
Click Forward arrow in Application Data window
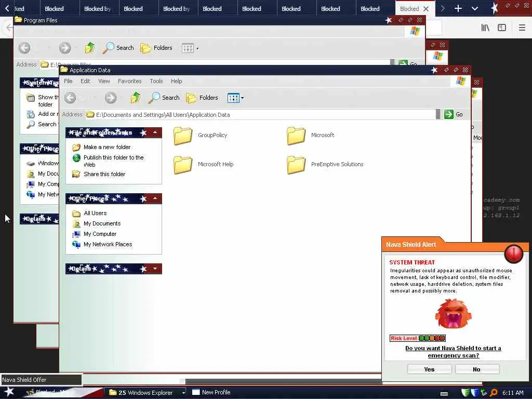click(111, 98)
